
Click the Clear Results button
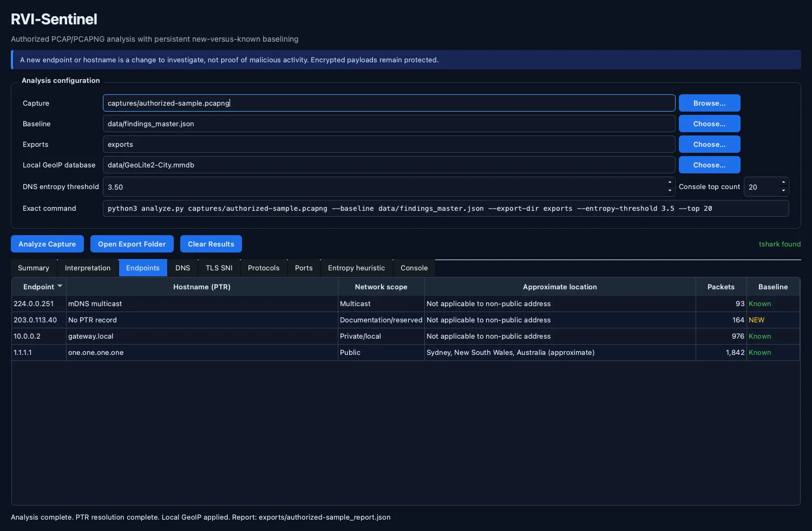[x=211, y=244]
